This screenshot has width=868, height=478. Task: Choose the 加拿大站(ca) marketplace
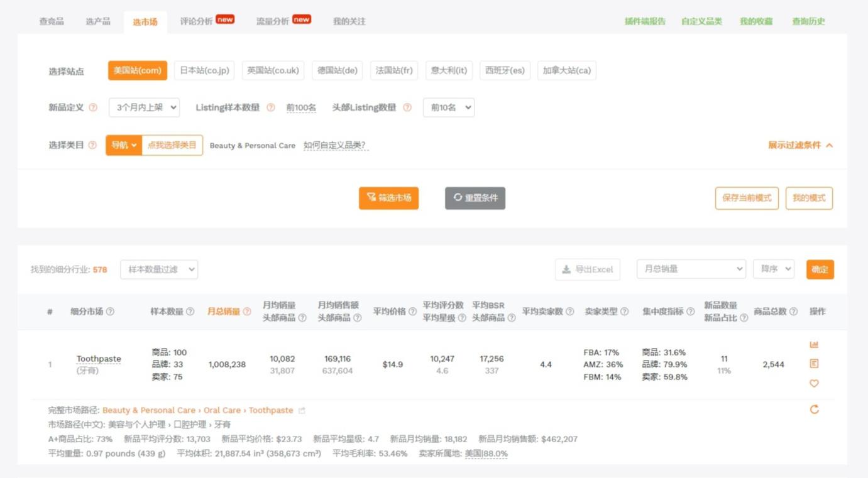pos(565,70)
